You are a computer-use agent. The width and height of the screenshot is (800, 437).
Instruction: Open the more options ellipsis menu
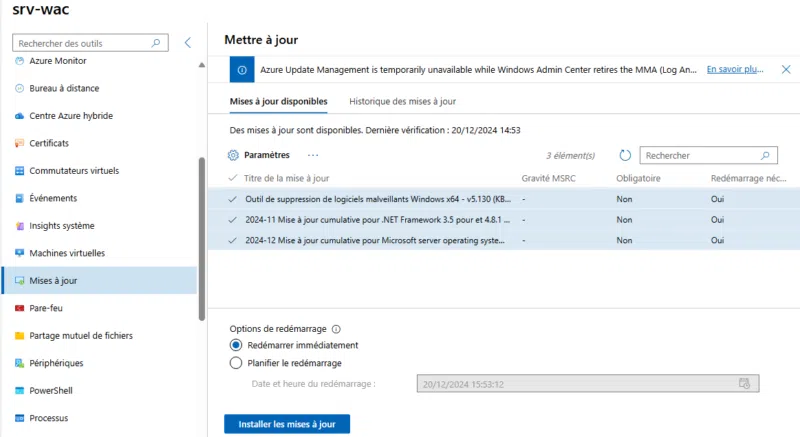tap(313, 155)
